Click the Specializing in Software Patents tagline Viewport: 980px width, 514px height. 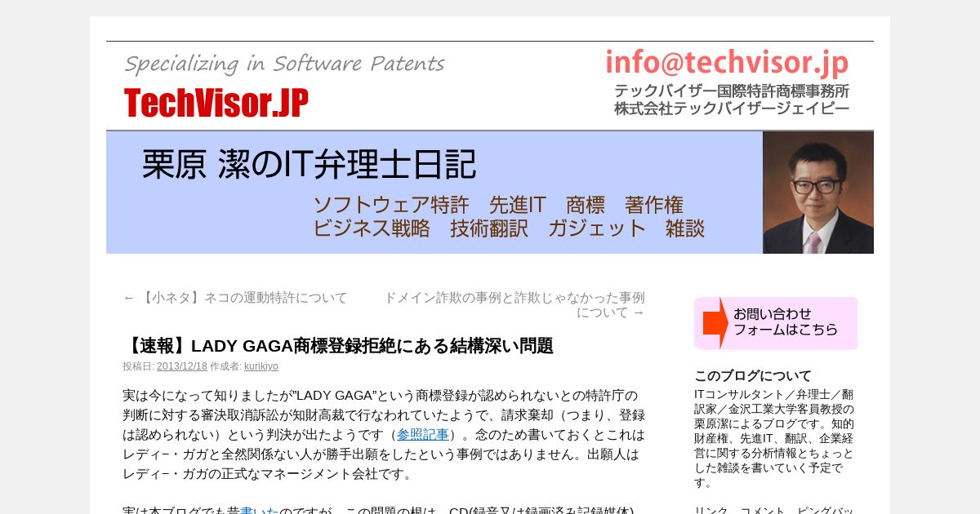284,64
